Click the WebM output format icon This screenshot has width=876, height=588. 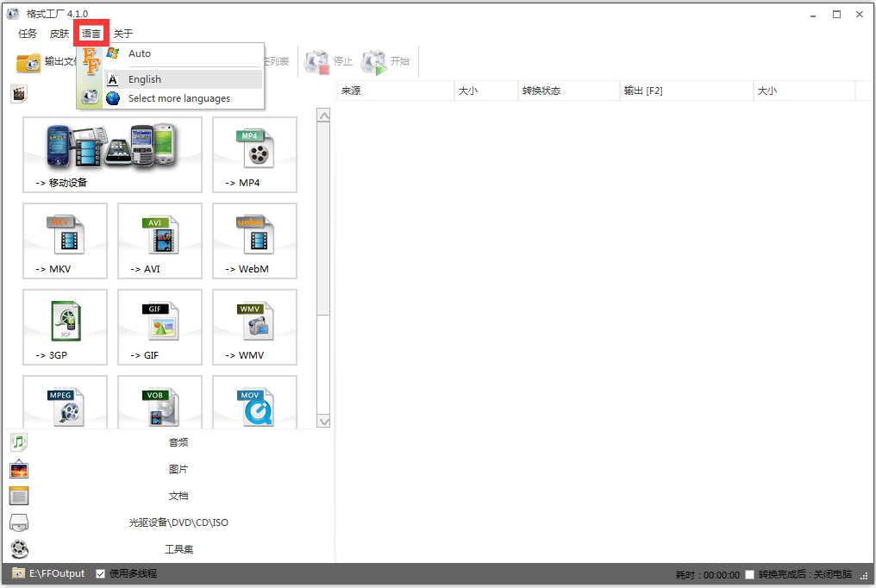[253, 241]
